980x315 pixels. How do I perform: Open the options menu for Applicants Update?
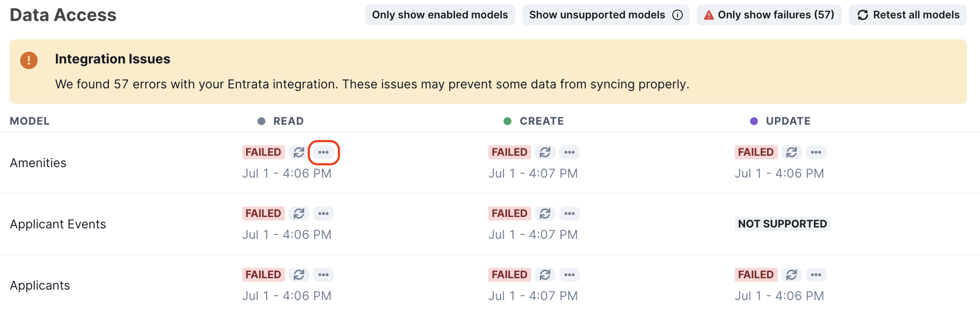817,275
